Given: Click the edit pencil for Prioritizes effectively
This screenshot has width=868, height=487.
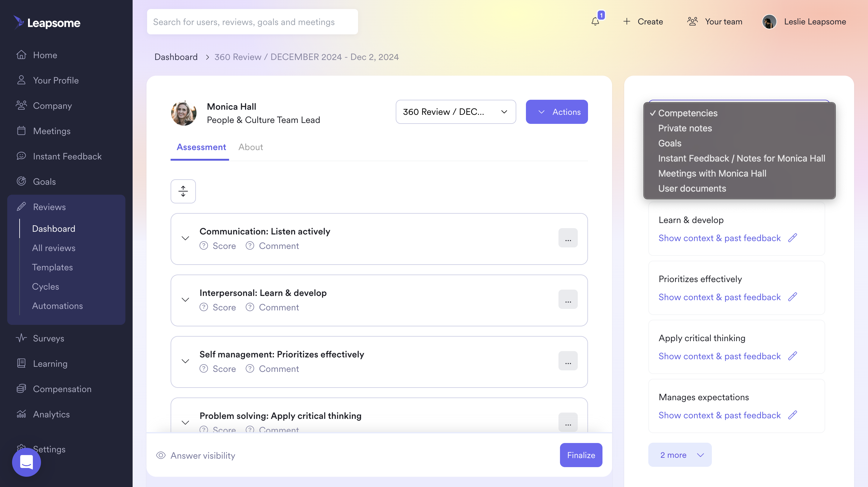Looking at the screenshot, I should [793, 297].
